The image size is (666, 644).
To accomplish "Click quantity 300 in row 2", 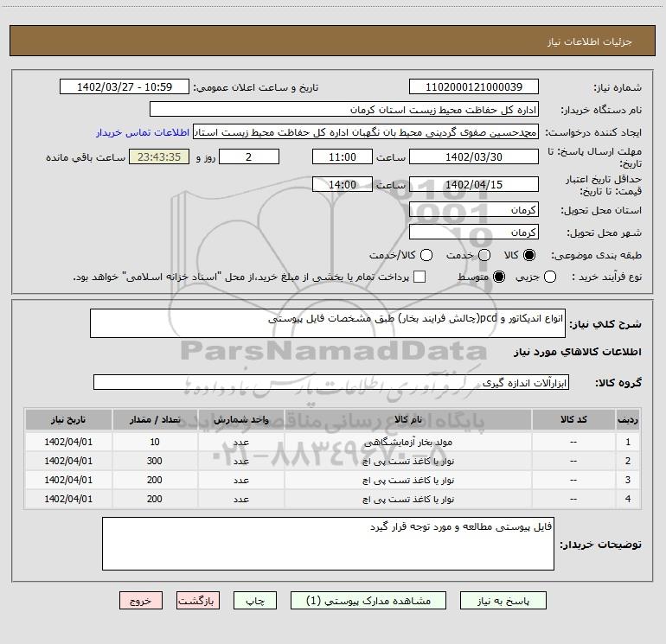I will (155, 461).
